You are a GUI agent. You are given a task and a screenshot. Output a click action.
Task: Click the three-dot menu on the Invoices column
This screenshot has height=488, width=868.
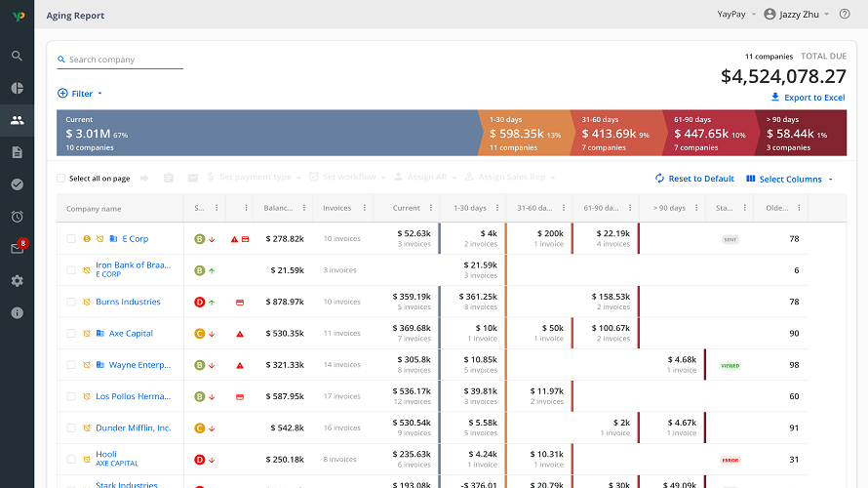[363, 208]
